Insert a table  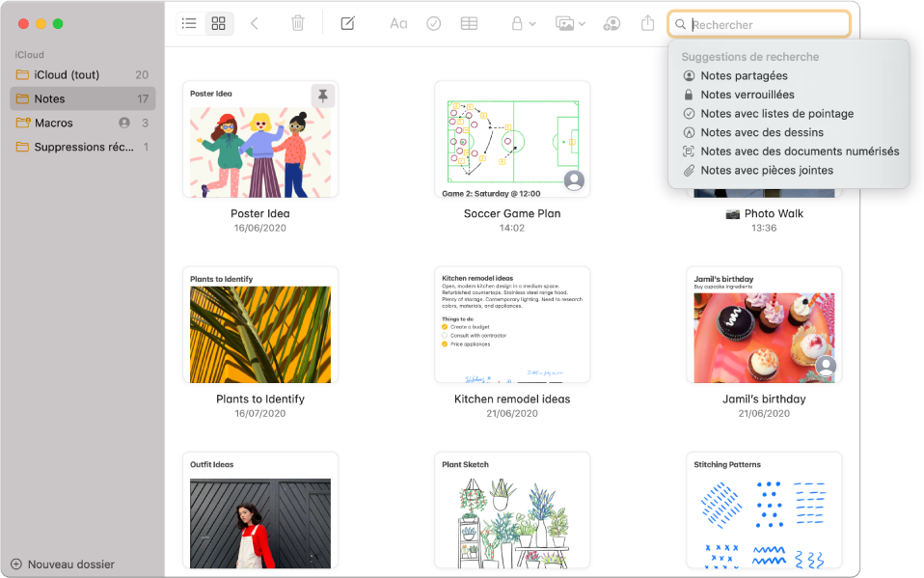point(469,23)
